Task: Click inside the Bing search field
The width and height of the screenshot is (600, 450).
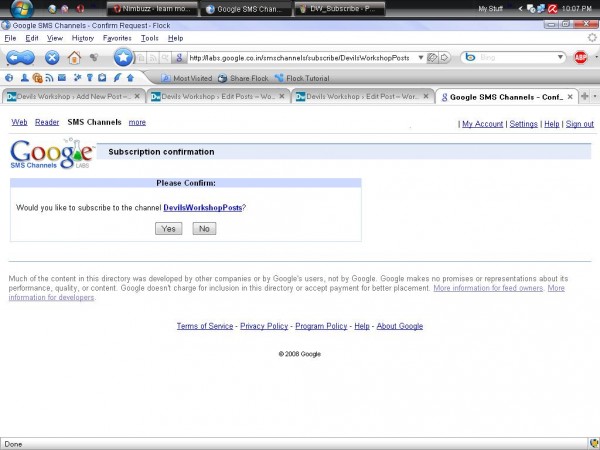Action: click(x=515, y=57)
